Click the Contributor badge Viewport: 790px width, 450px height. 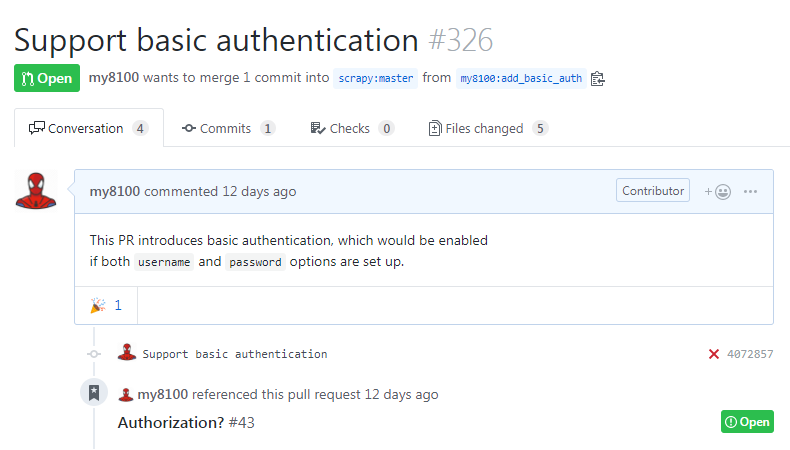coord(653,191)
